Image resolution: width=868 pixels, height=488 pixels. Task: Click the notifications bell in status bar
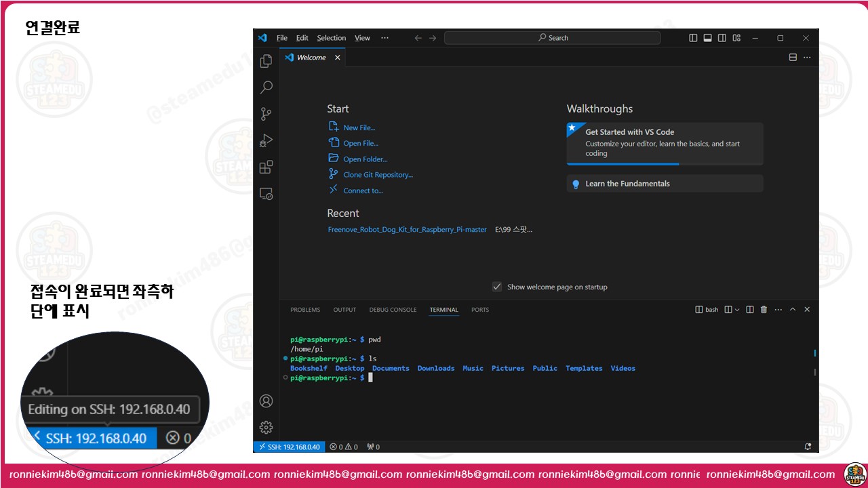click(808, 447)
